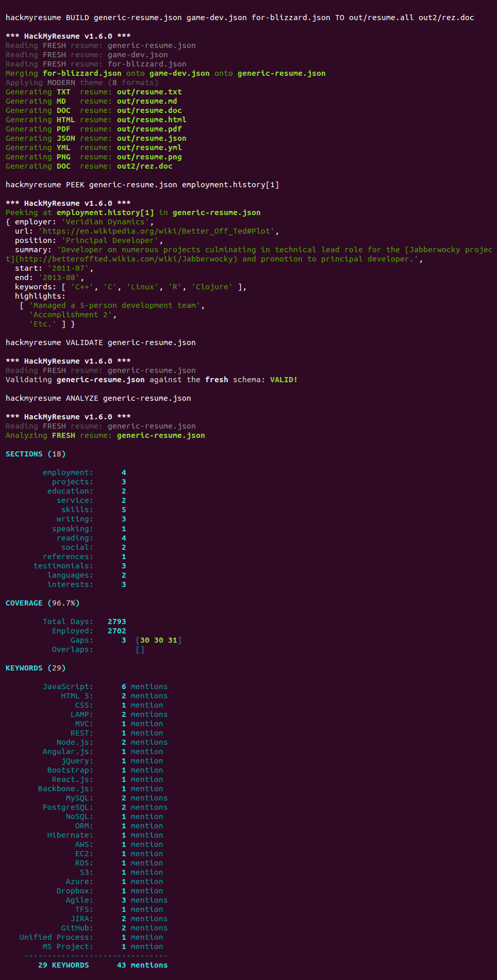Screen dimensions: 497x980
Task: Click the 'VALID!' validation result
Action: click(x=284, y=380)
